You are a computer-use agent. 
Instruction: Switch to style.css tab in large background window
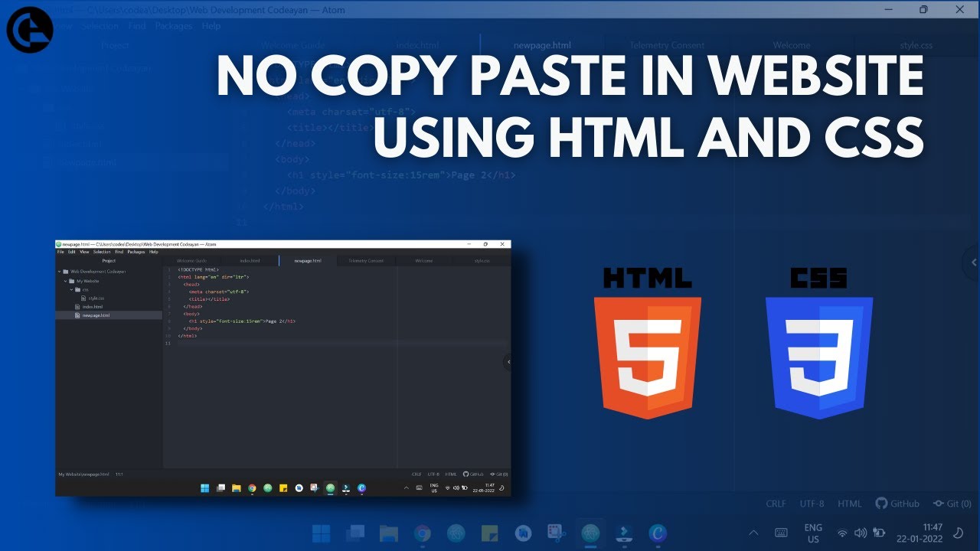[916, 45]
